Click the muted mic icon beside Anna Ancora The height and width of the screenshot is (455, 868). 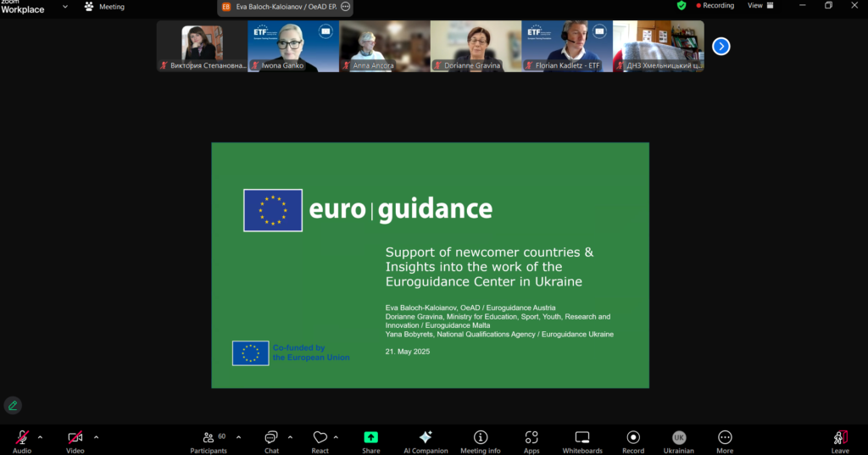346,65
